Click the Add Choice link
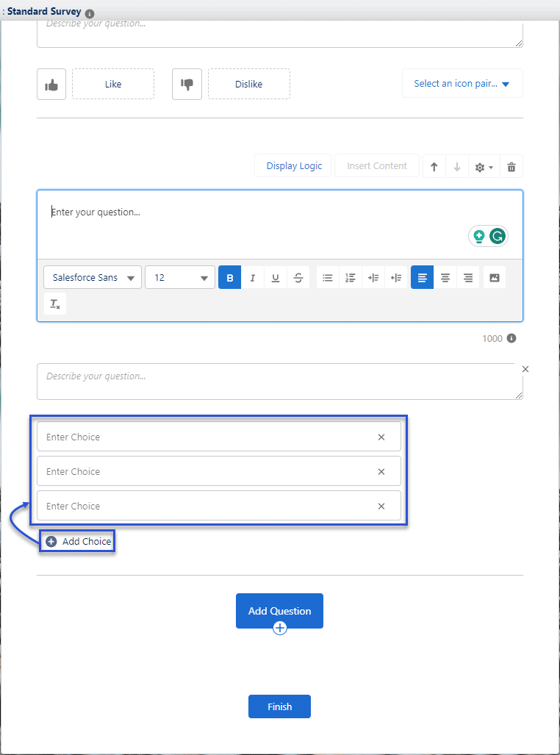 (x=79, y=542)
